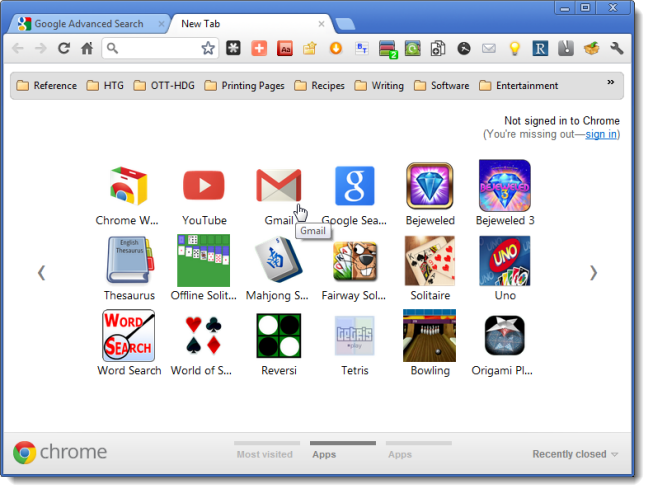Open the Thesaurus app

coord(129,260)
